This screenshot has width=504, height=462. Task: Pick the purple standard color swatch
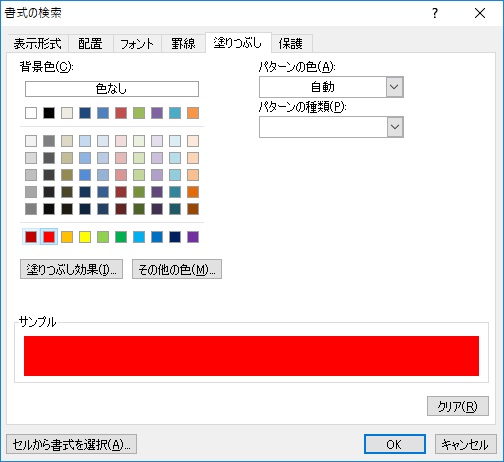point(193,237)
